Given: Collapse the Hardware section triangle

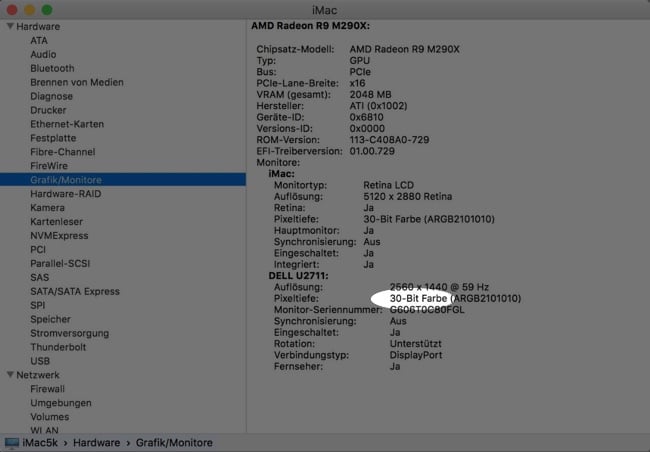Looking at the screenshot, I should click(10, 26).
